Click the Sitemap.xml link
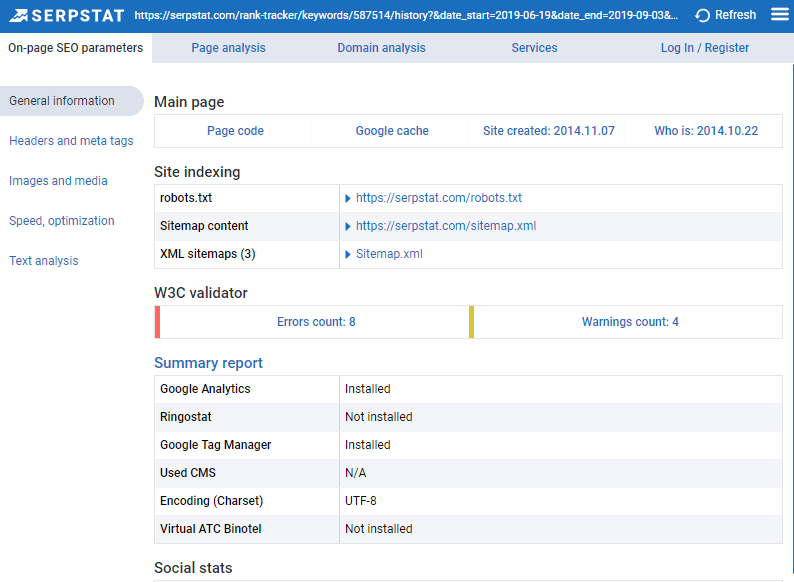794x582 pixels. (389, 254)
